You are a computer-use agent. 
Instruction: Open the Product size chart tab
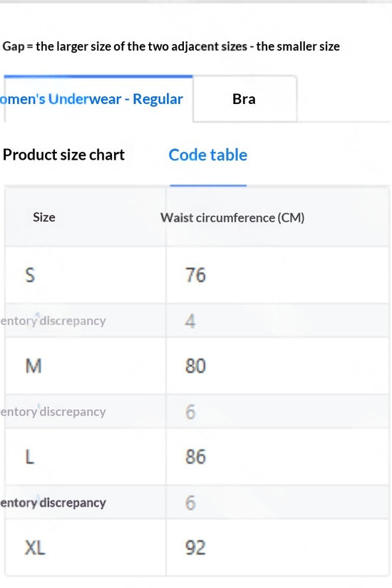tap(63, 155)
